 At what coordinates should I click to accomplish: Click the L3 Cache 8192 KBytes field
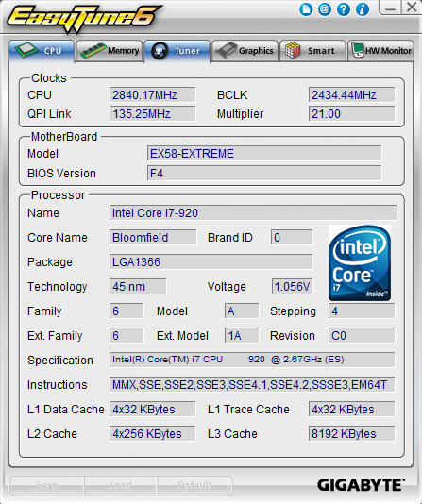tap(351, 433)
